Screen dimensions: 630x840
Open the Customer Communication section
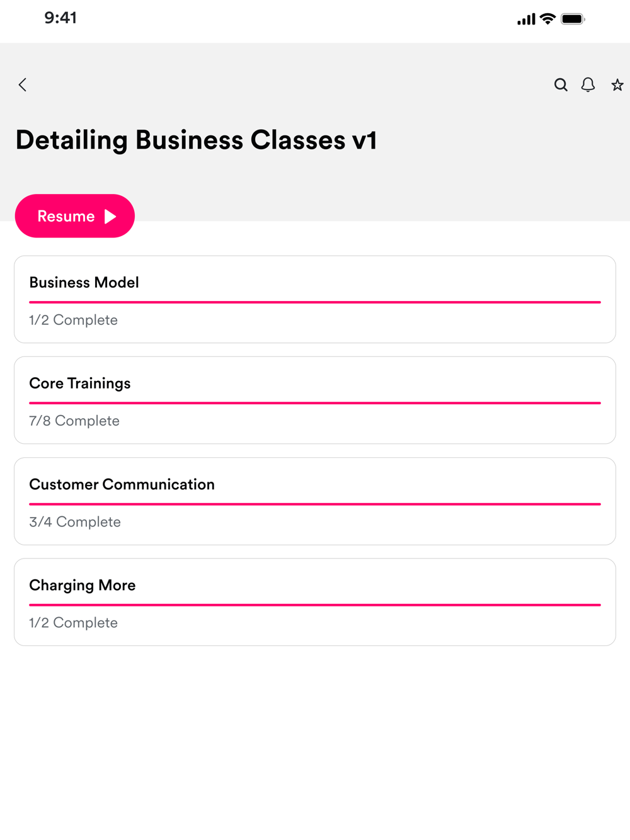(x=122, y=484)
